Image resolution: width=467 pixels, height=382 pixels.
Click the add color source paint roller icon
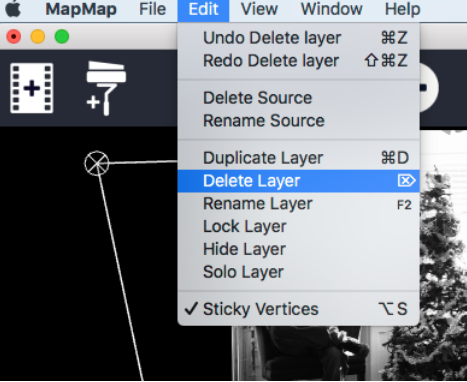[x=106, y=88]
